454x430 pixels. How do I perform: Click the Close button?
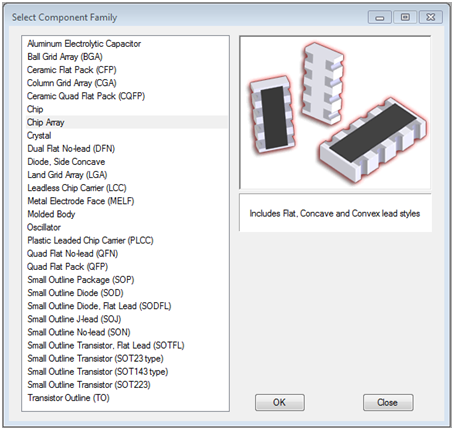388,402
